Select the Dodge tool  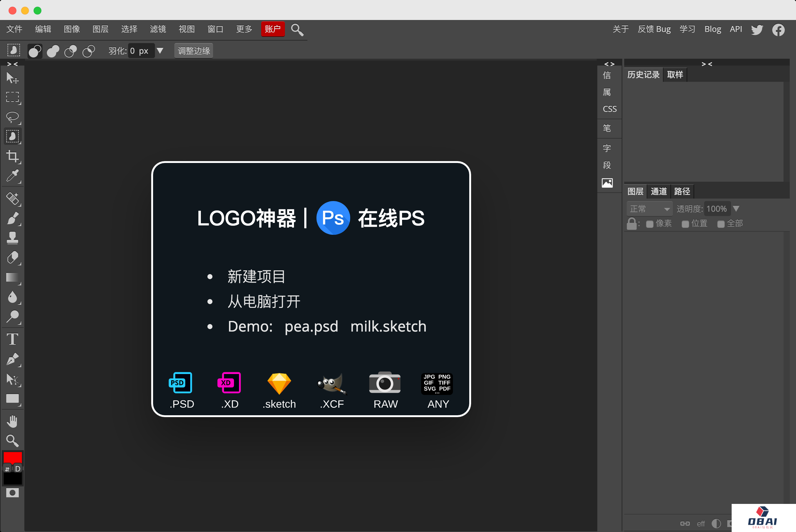click(x=12, y=317)
